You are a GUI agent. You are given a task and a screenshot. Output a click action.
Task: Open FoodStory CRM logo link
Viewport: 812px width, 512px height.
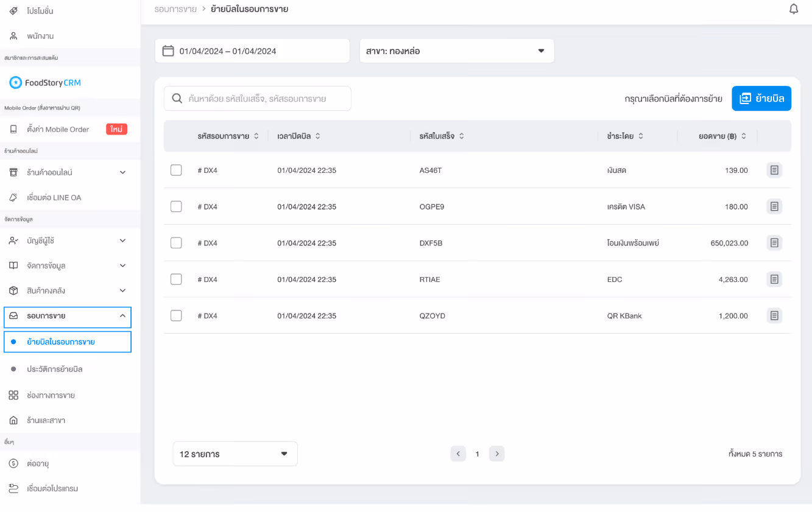click(x=46, y=82)
